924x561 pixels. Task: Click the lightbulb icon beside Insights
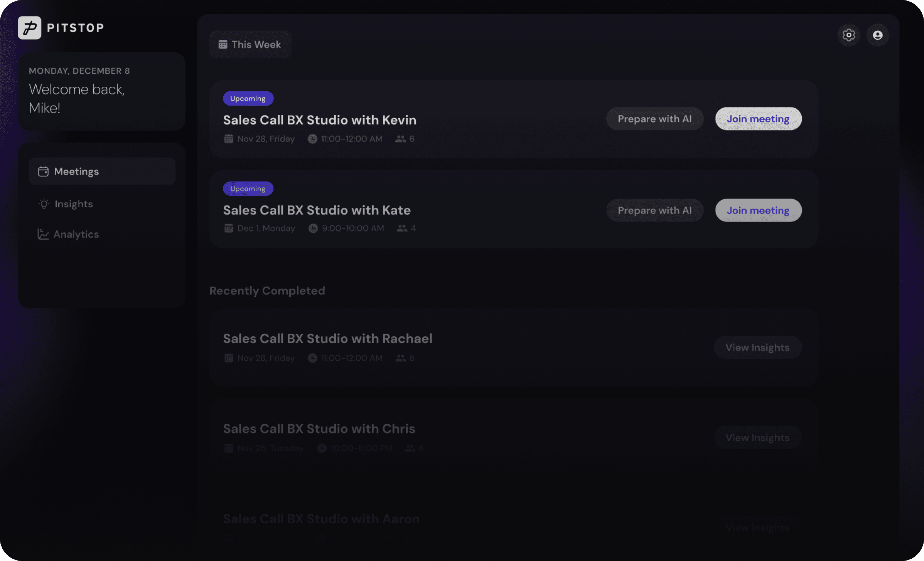click(x=44, y=204)
